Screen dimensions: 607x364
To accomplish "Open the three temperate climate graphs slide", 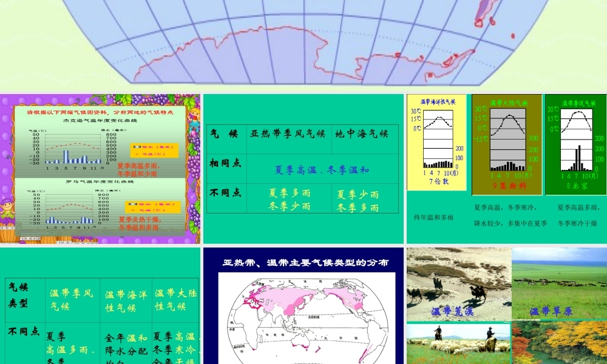I will (507, 169).
